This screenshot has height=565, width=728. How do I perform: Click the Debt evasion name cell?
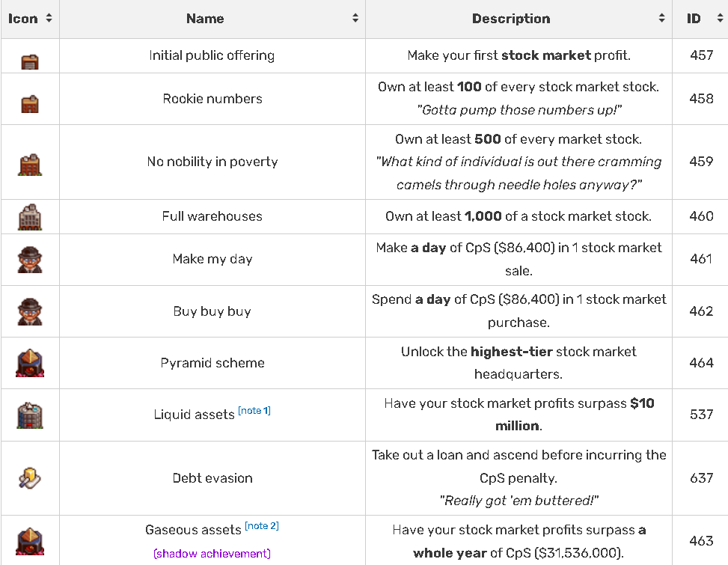coord(212,478)
